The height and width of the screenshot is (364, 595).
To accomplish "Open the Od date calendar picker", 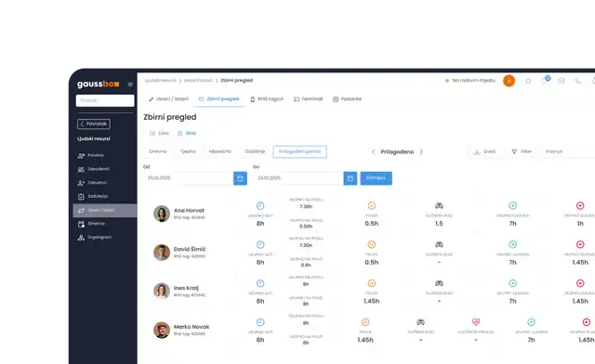I will (240, 178).
